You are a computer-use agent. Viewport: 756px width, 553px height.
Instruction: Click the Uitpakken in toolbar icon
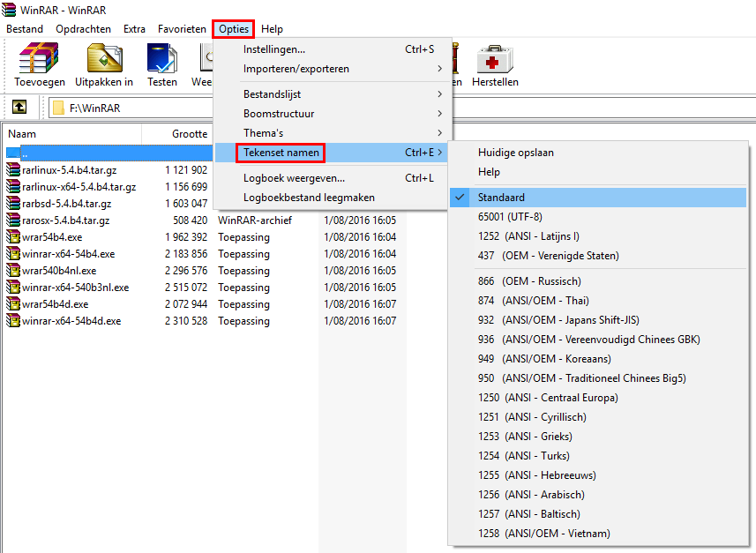104,58
